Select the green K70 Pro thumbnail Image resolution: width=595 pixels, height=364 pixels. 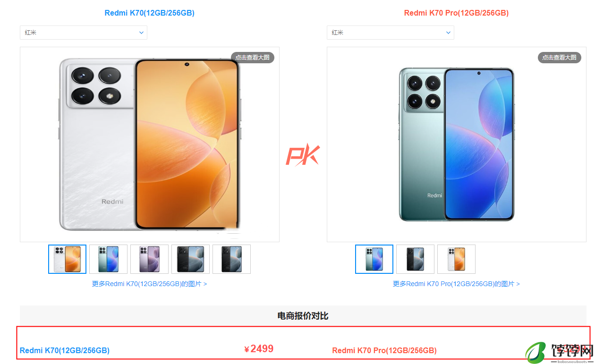(x=374, y=259)
